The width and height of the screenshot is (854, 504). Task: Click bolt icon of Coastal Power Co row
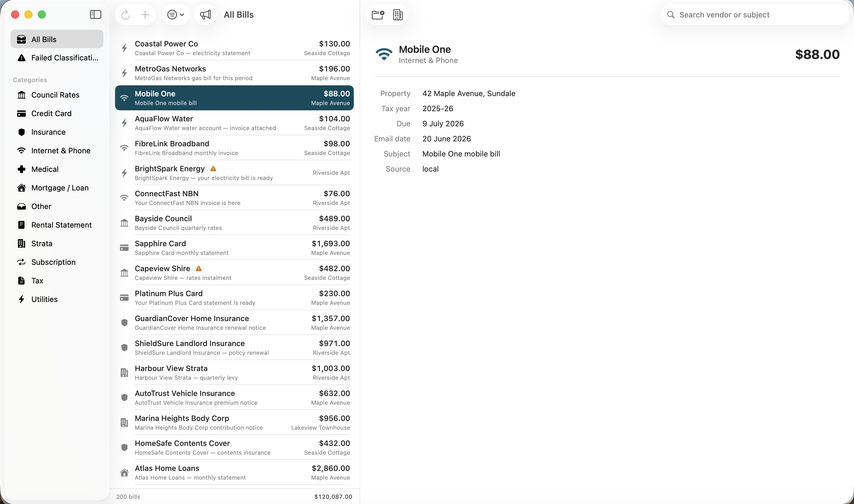pyautogui.click(x=124, y=48)
